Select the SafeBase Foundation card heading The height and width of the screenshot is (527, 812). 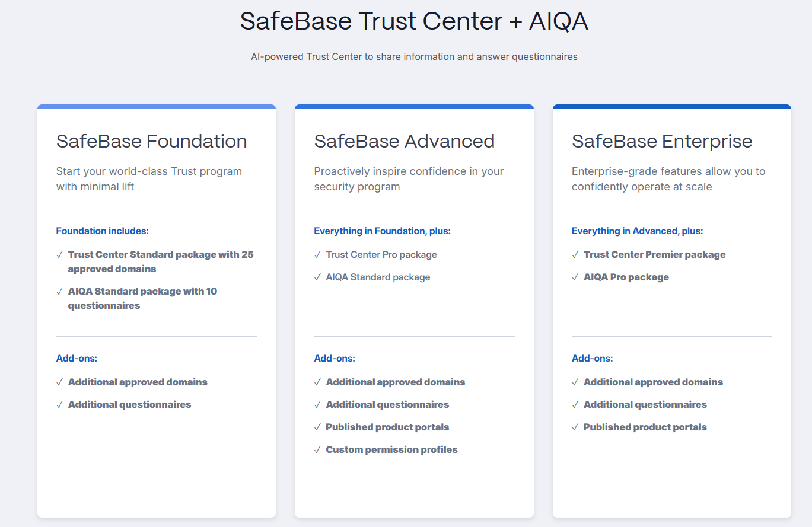tap(151, 141)
